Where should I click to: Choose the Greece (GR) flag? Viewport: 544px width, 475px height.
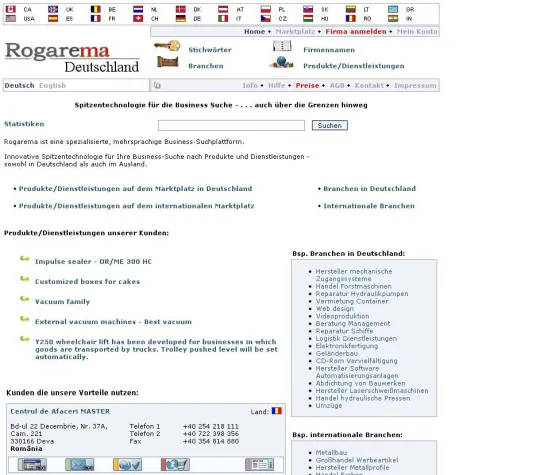pos(393,9)
